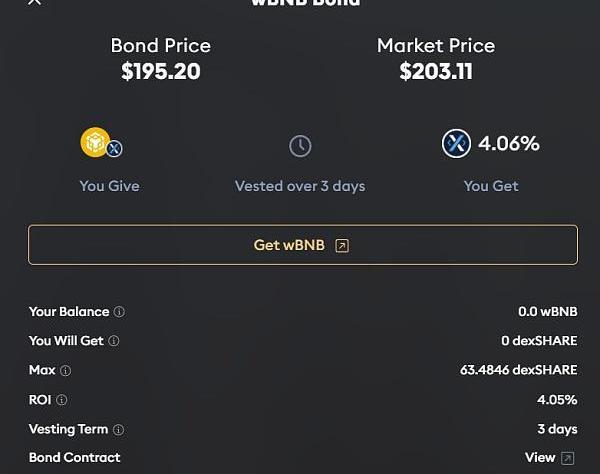Image resolution: width=600 pixels, height=474 pixels.
Task: Show info tooltip for Max
Action: [x=65, y=370]
